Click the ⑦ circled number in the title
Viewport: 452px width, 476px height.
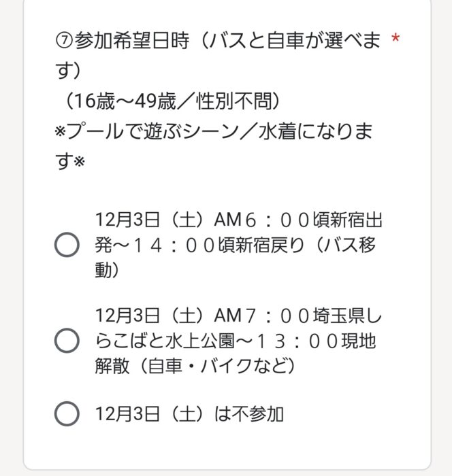[64, 41]
